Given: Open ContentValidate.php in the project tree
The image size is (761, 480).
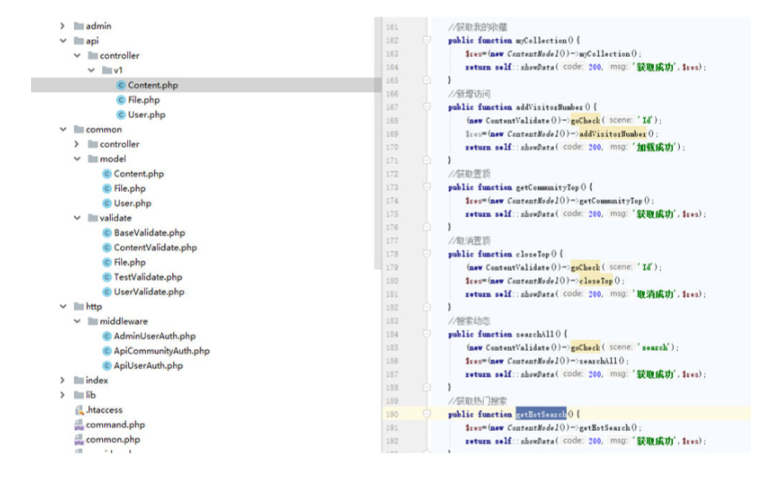Looking at the screenshot, I should [x=155, y=248].
